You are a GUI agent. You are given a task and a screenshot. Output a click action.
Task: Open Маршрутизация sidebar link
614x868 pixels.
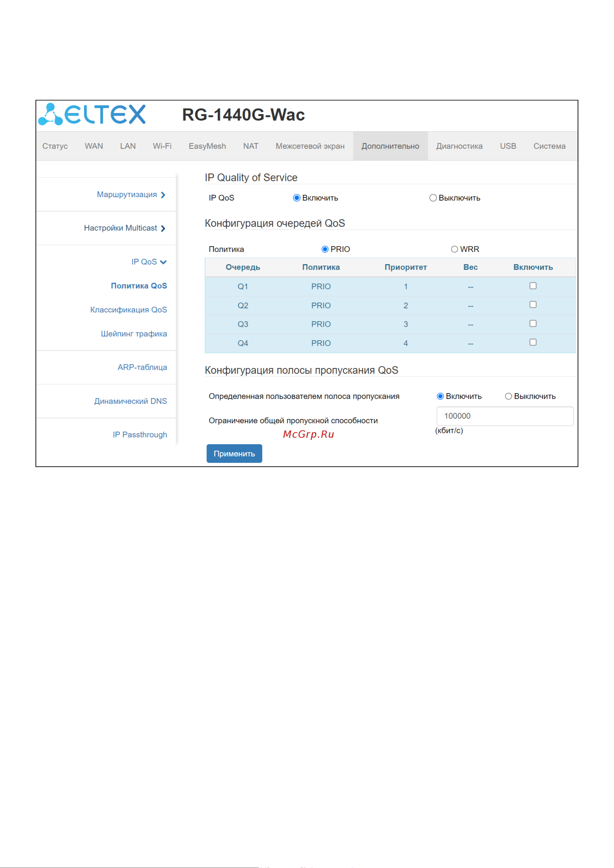click(127, 194)
